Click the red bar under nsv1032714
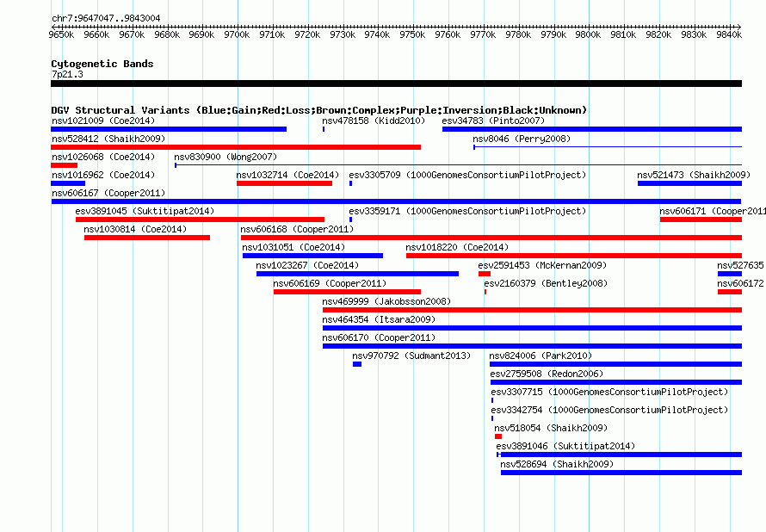766x532 pixels. [284, 183]
